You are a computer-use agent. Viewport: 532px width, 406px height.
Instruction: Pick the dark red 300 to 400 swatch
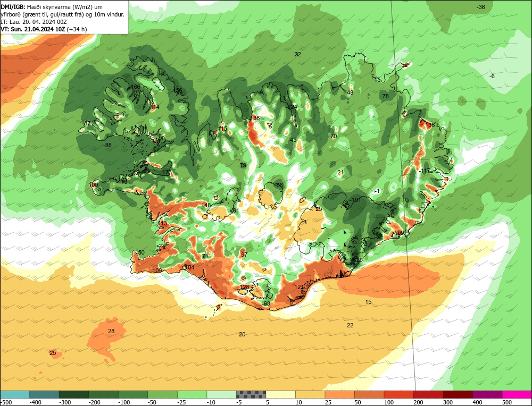click(x=458, y=394)
